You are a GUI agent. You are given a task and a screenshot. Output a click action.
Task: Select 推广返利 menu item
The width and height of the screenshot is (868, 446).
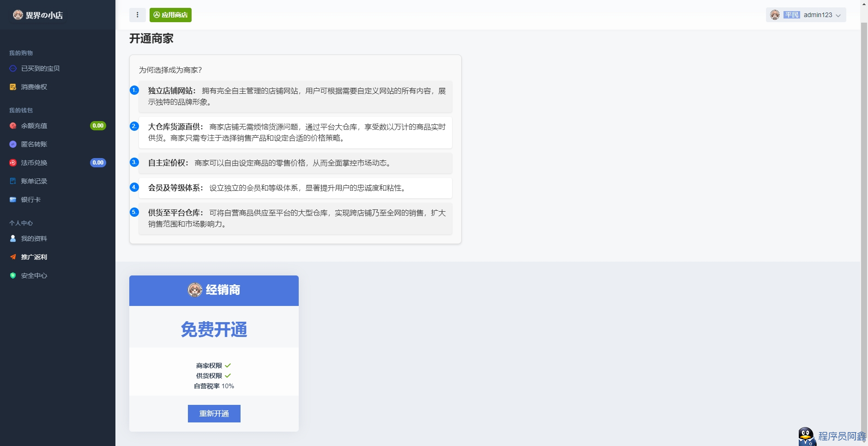coord(58,257)
